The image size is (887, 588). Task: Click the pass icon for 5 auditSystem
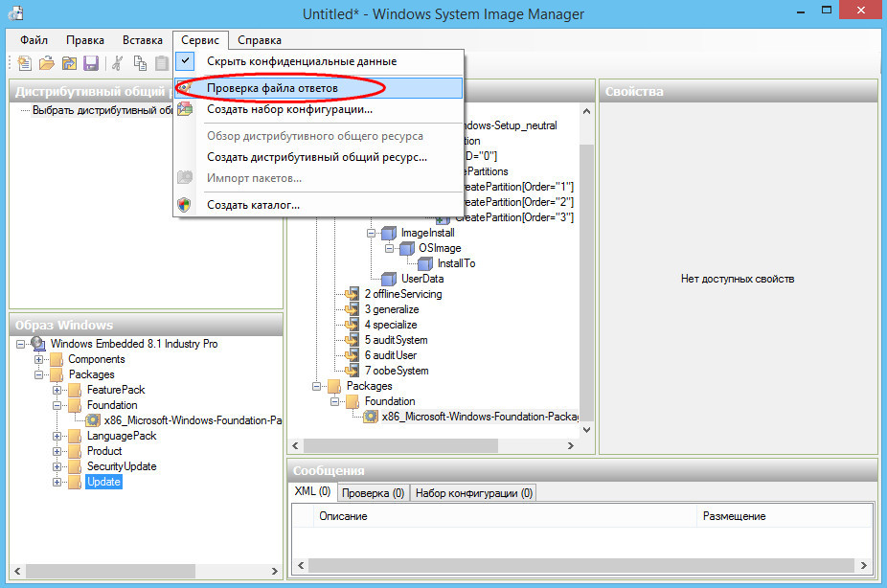[352, 340]
